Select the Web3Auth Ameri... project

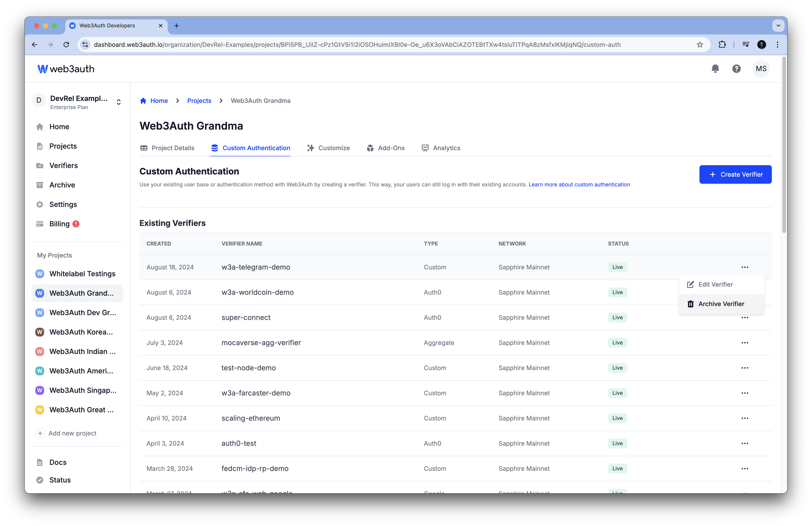coord(77,371)
